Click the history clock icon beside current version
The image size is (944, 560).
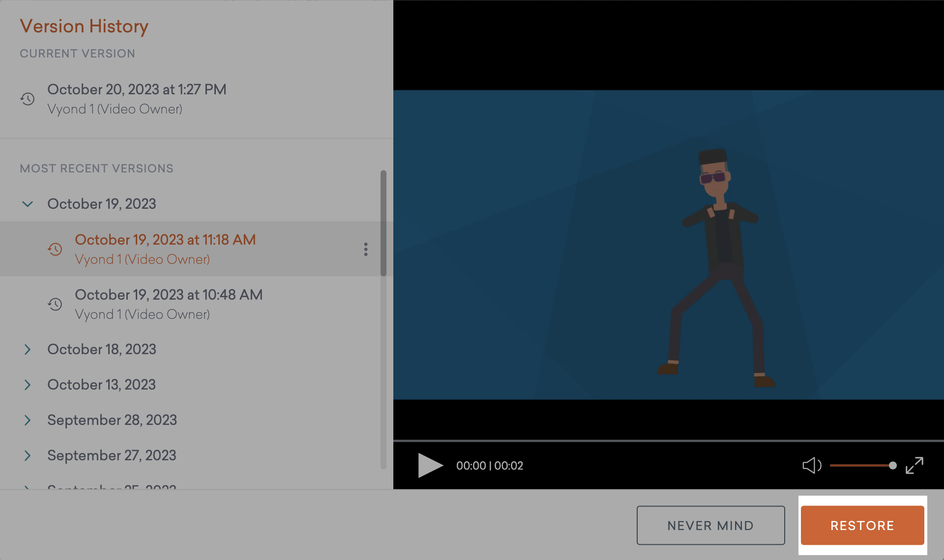pyautogui.click(x=28, y=99)
